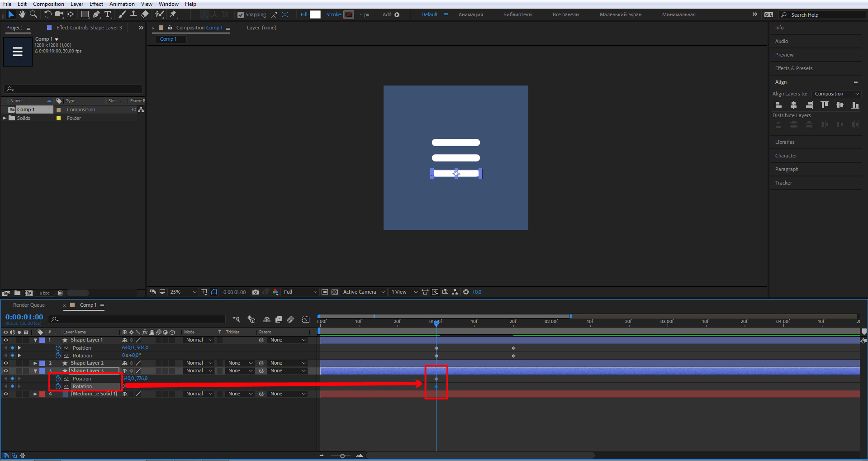Screen dimensions: 868x461
Task: Select the Eraser tool
Action: (145, 14)
